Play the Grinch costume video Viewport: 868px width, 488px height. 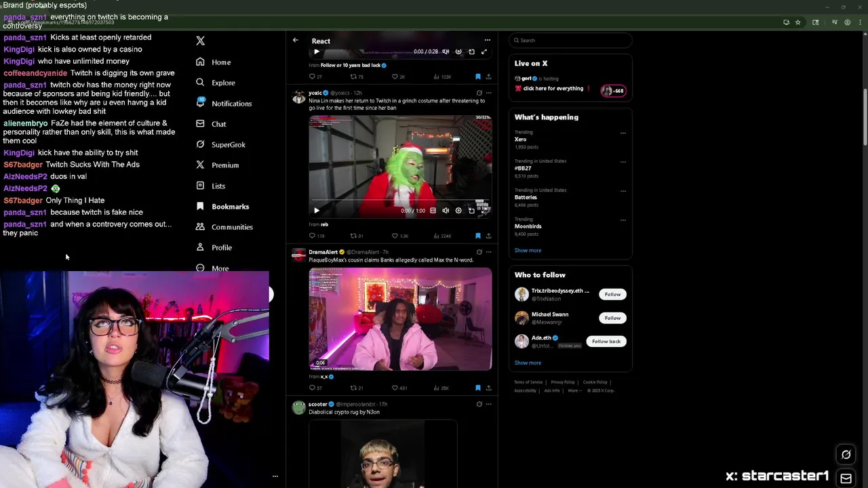[x=316, y=211]
